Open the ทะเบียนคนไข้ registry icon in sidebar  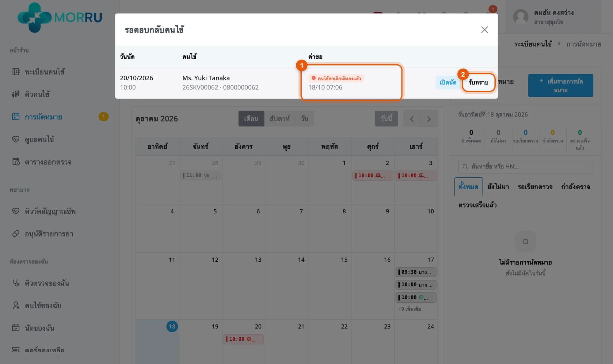click(x=16, y=72)
